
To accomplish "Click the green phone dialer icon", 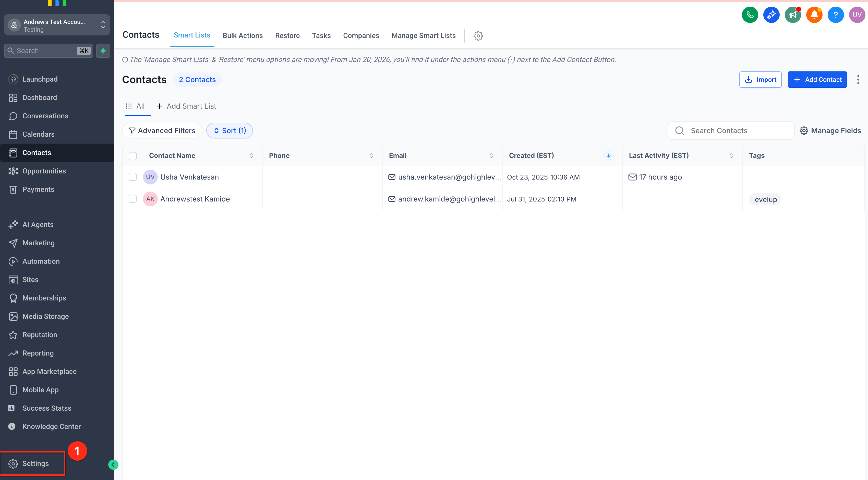I will 750,15.
